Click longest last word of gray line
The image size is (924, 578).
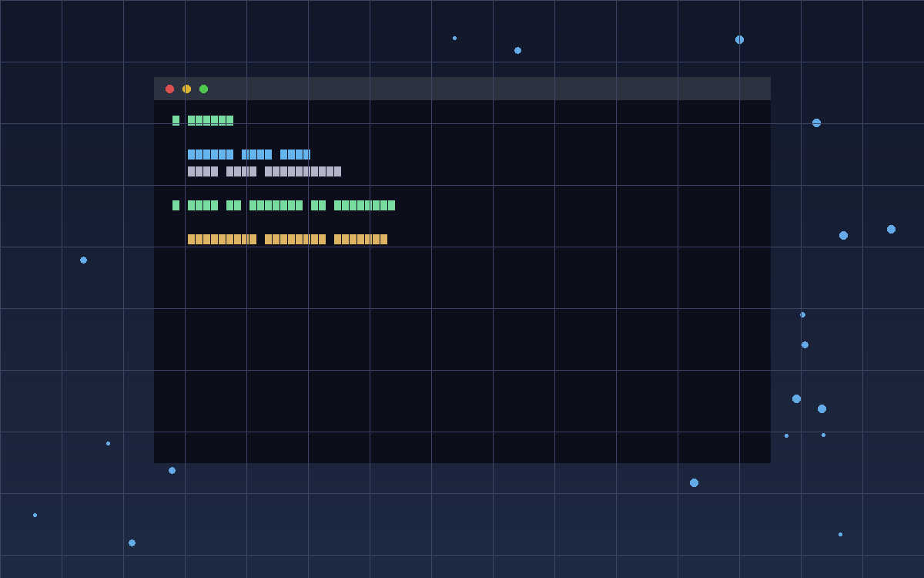coord(303,171)
